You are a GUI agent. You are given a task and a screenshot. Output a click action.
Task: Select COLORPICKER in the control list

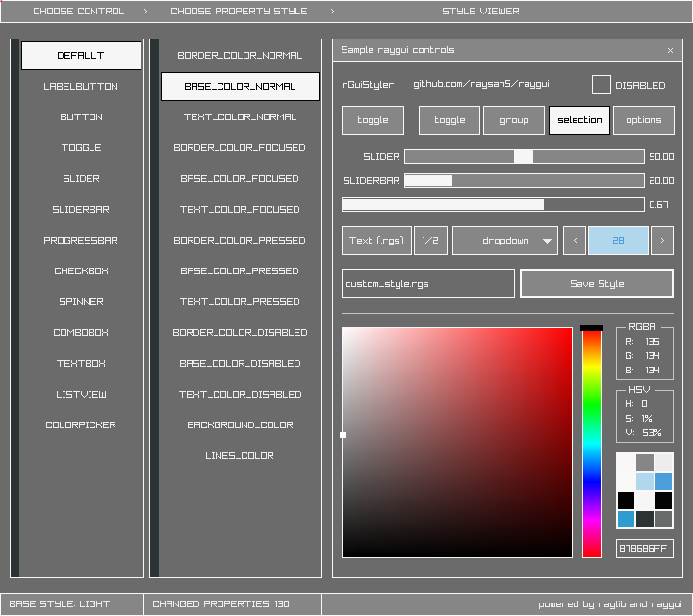click(81, 424)
